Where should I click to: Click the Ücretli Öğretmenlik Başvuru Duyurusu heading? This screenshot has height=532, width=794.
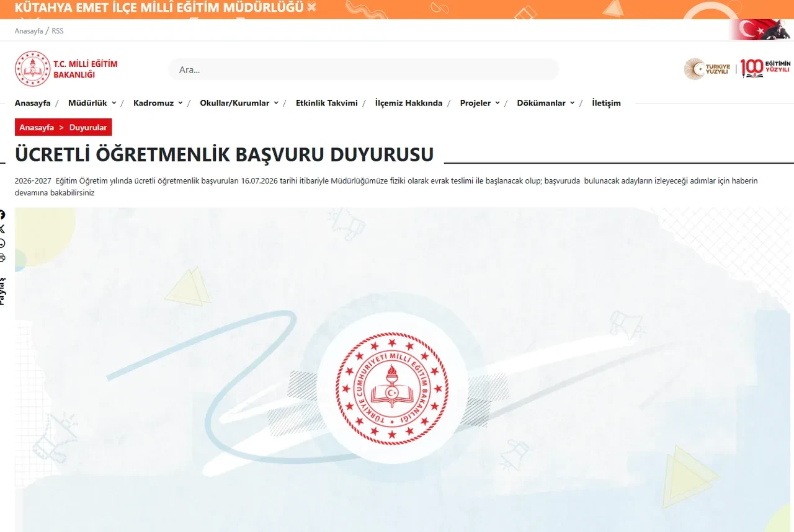tap(224, 154)
